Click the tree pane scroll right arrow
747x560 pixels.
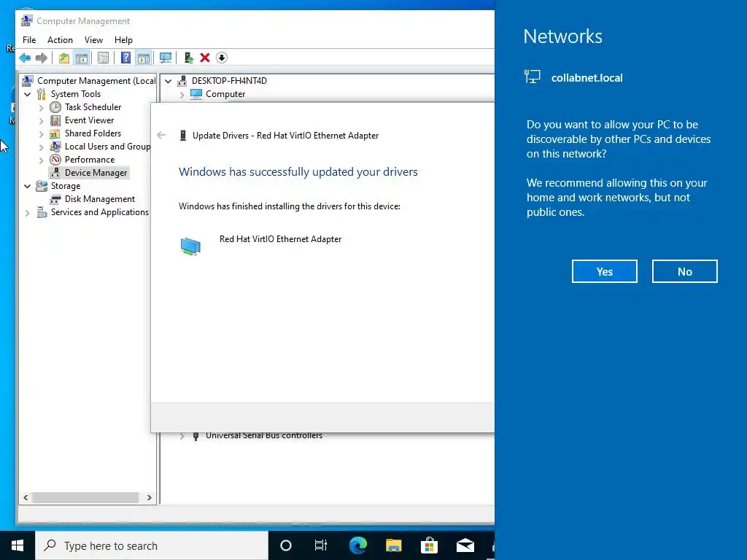tap(149, 497)
